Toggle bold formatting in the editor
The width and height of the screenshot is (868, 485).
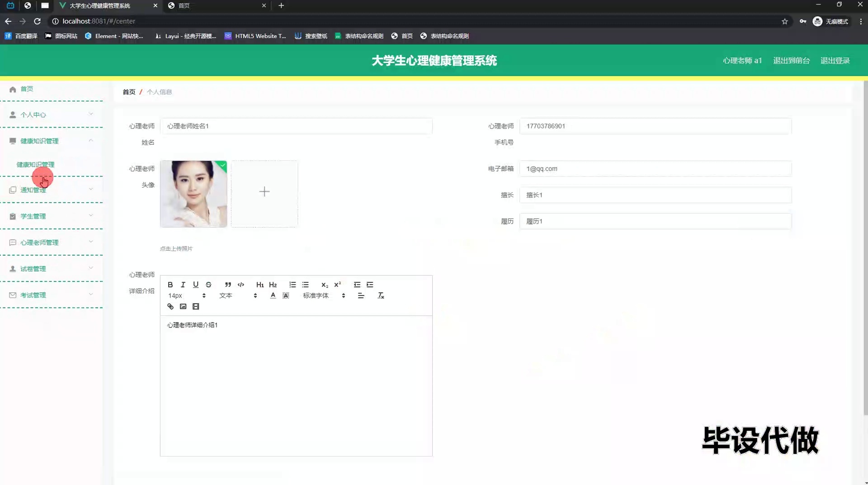pyautogui.click(x=170, y=285)
